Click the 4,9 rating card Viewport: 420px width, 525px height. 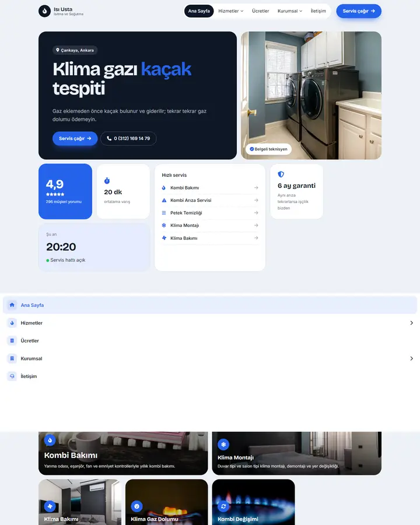pyautogui.click(x=65, y=191)
